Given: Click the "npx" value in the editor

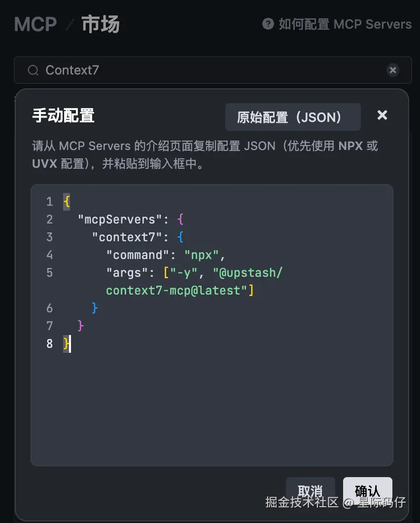Looking at the screenshot, I should pos(202,255).
